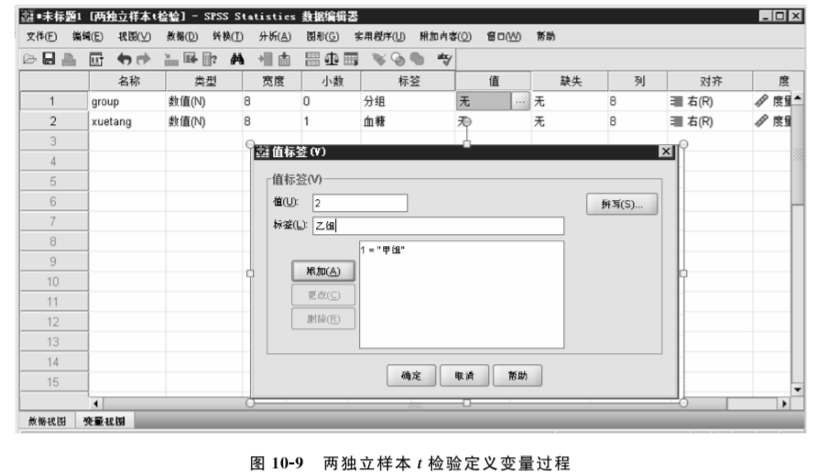Click the Find binoculars icon
The image size is (831, 476).
[237, 59]
